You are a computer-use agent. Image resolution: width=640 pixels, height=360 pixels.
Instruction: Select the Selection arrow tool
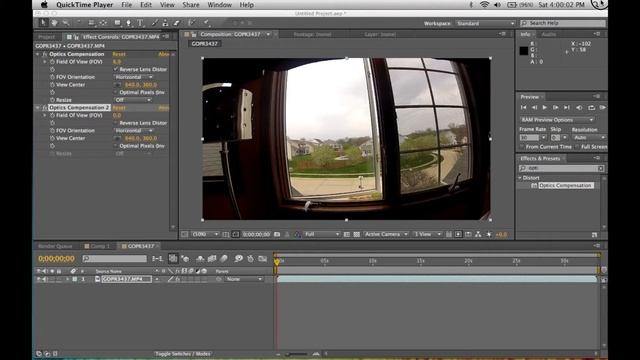click(43, 23)
